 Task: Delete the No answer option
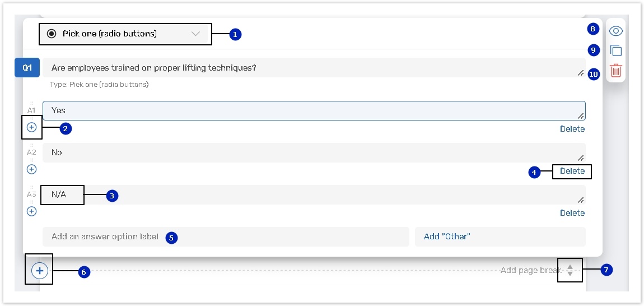point(572,171)
